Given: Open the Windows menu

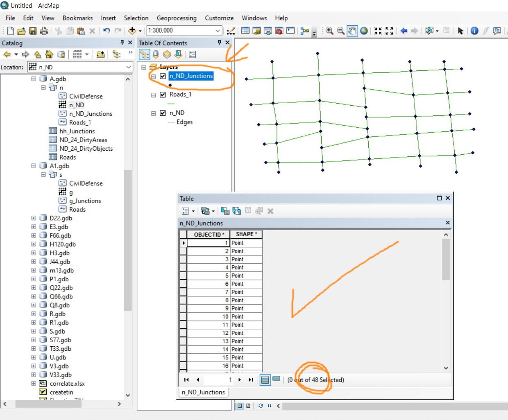Looking at the screenshot, I should (x=254, y=18).
